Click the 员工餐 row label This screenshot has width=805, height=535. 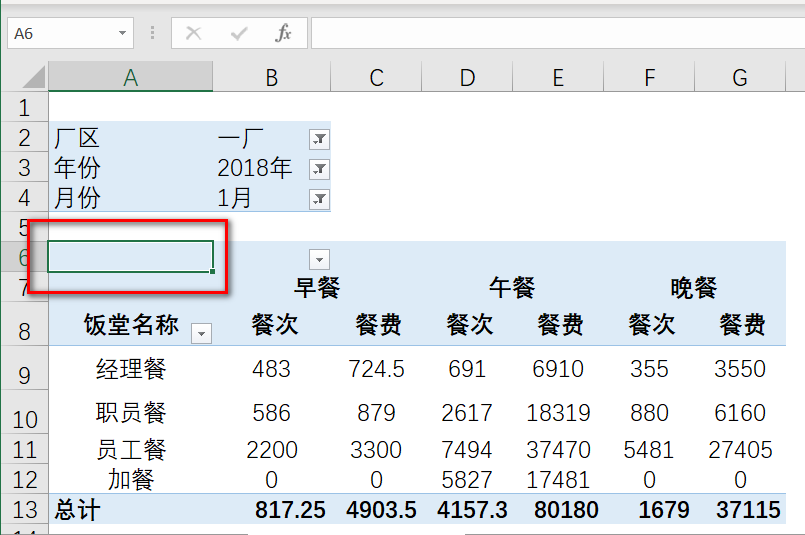click(131, 450)
